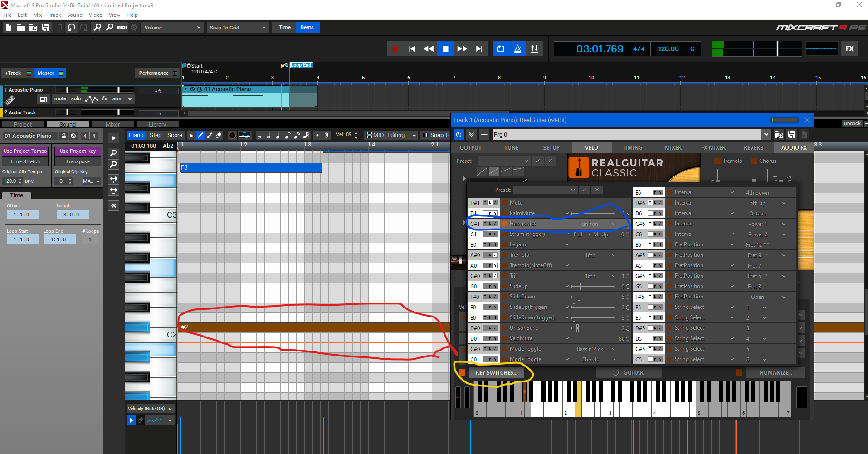Open MIDI Editing dropdown
Image resolution: width=868 pixels, height=454 pixels.
click(x=391, y=135)
